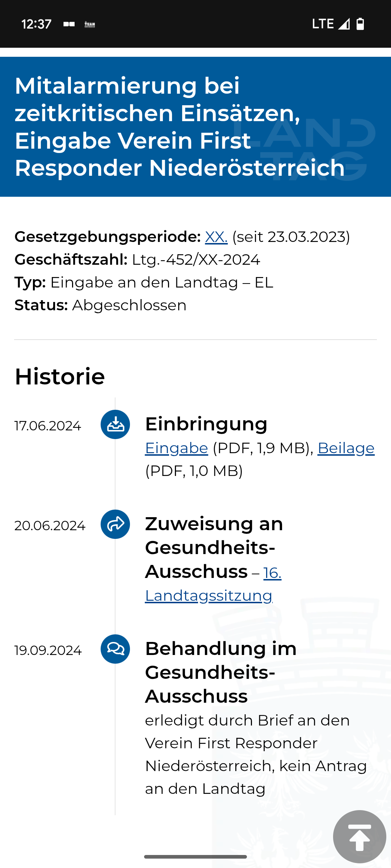The height and width of the screenshot is (868, 391).
Task: Tap the battery icon in status bar
Action: point(360,24)
